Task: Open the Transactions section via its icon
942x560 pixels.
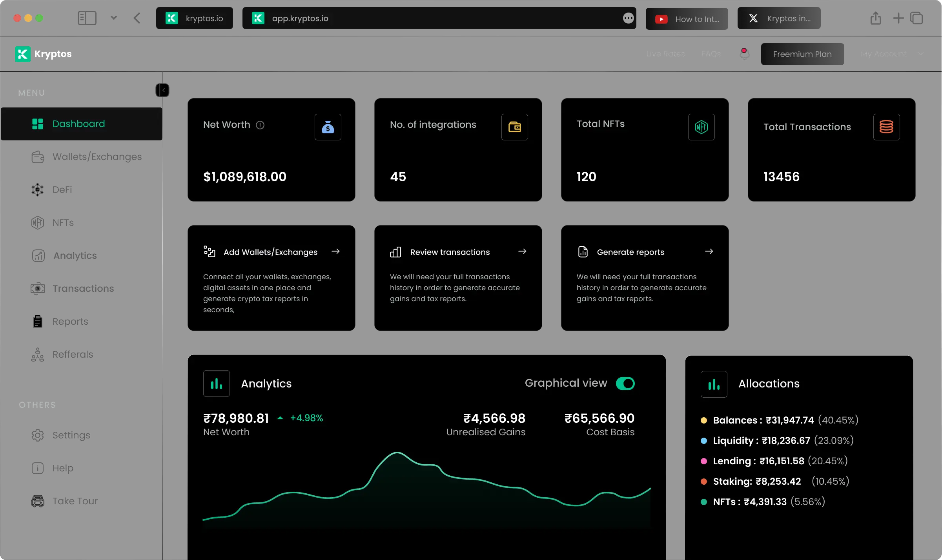Action: click(x=37, y=288)
